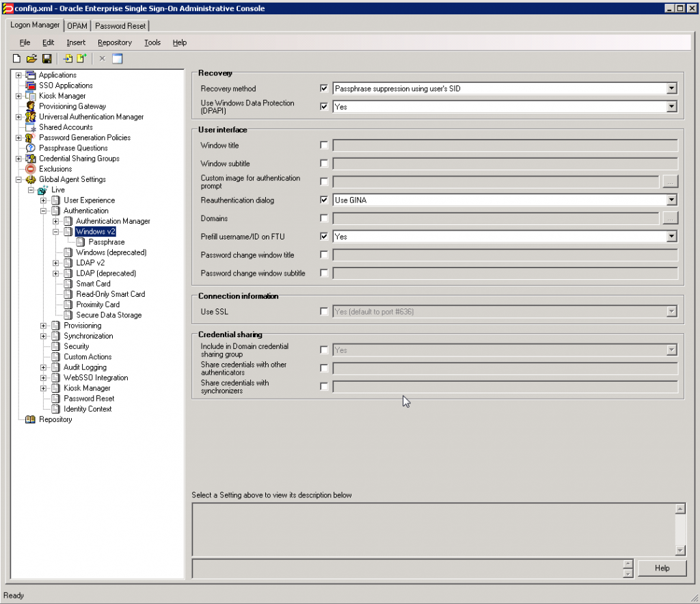Screen dimensions: 700x604
Task: Click the Provisioning Gateway person icon
Action: click(30, 107)
